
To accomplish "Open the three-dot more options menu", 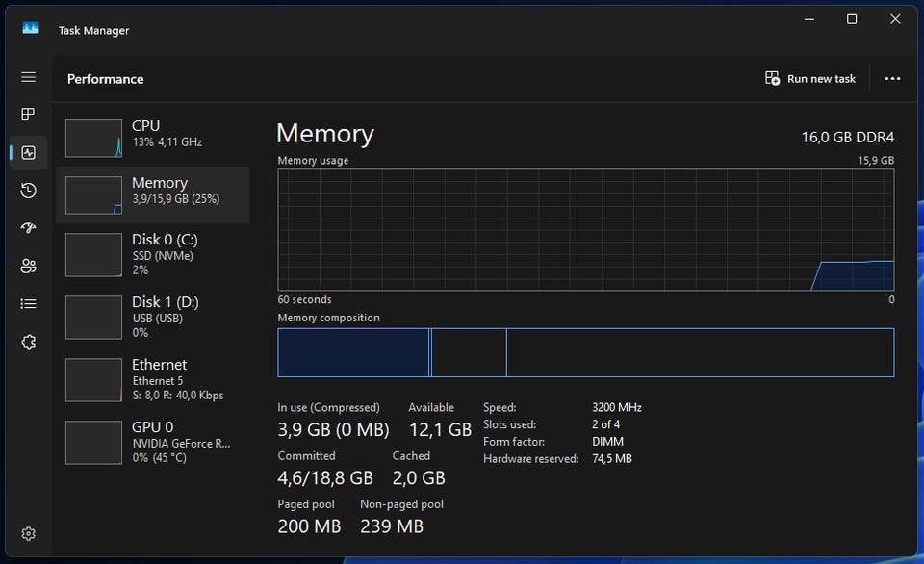I will click(x=892, y=78).
